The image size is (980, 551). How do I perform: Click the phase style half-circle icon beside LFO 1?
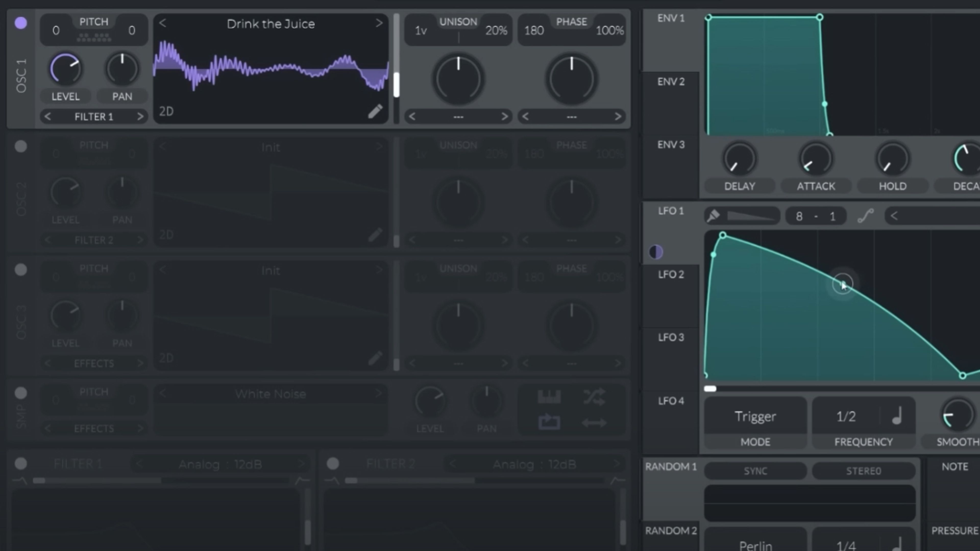(x=655, y=251)
